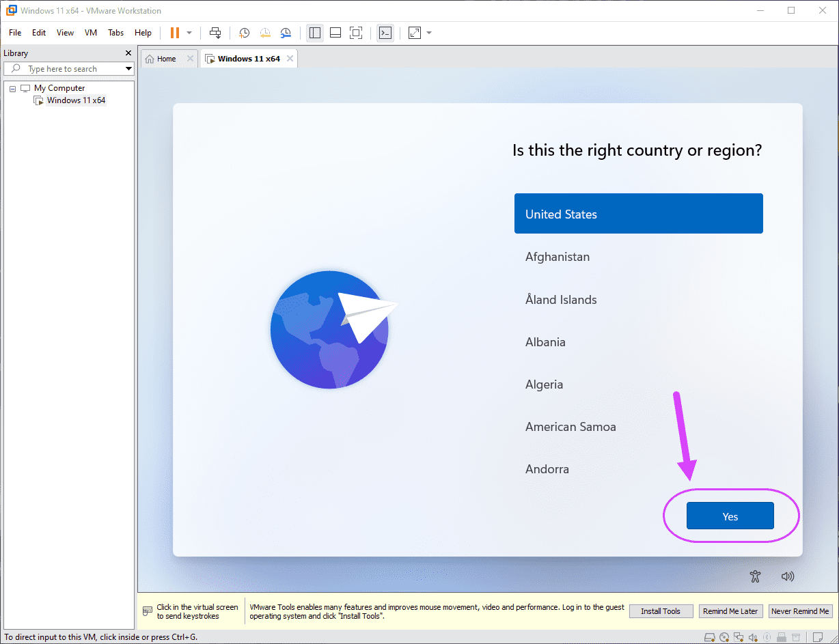Open the Help menu

pos(143,33)
